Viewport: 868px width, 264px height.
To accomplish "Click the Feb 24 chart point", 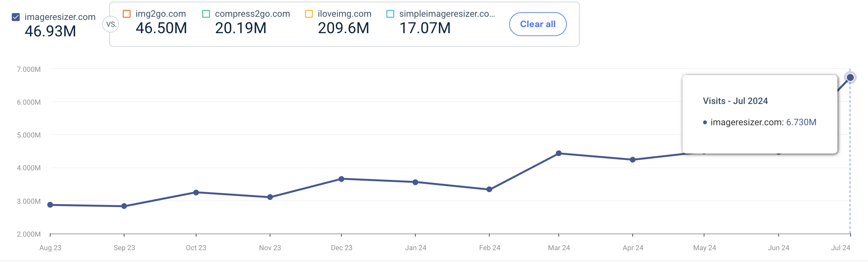I will tap(489, 190).
